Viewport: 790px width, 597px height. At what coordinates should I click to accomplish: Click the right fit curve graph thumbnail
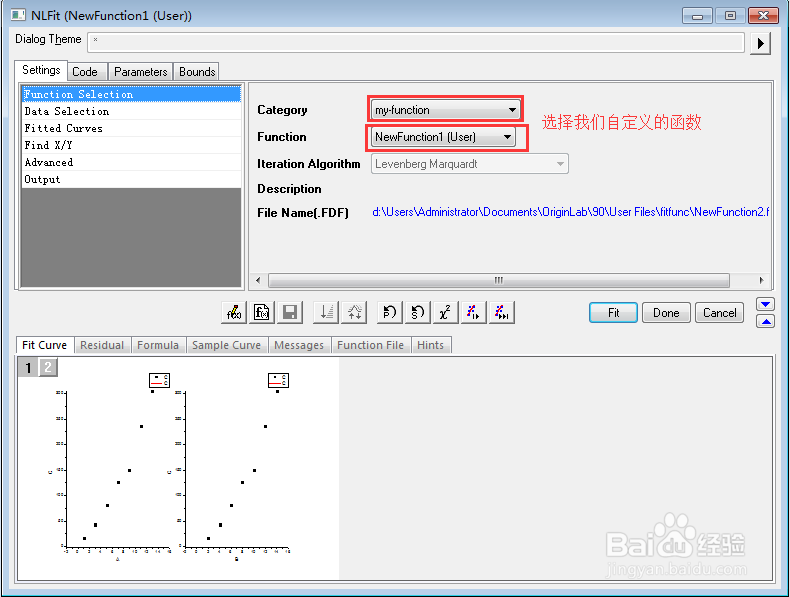(229, 469)
